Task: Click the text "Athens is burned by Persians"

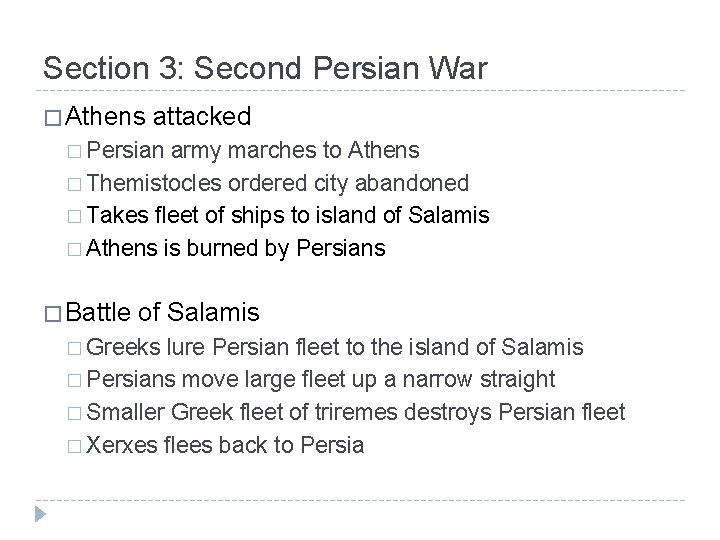Action: pos(237,247)
